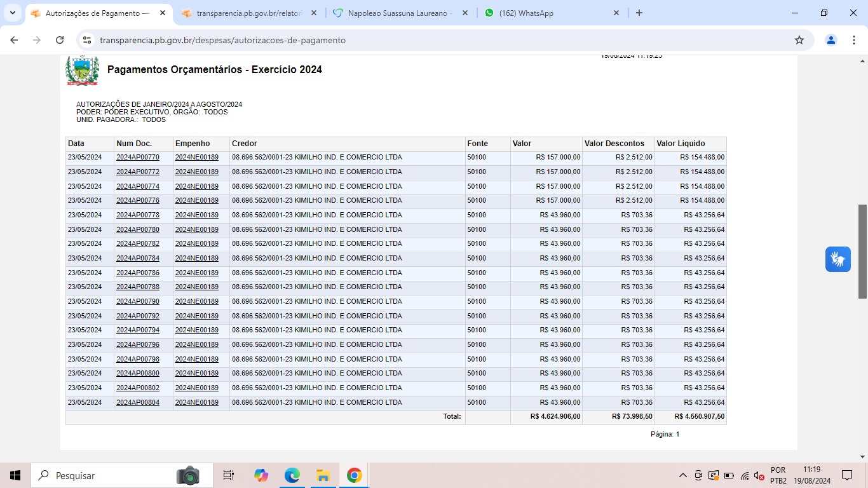
Task: Switch to Napoleao Suassuna Laureano tab
Action: (397, 13)
